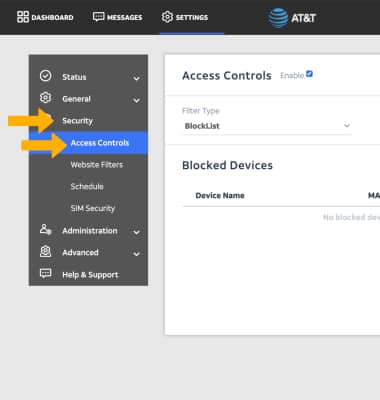Open the Website Filters page
The height and width of the screenshot is (400, 380).
97,165
